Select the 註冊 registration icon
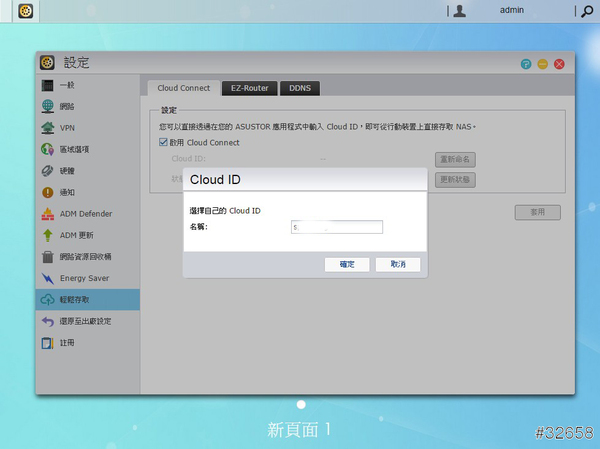Viewport: 600px width, 449px height. (47, 343)
